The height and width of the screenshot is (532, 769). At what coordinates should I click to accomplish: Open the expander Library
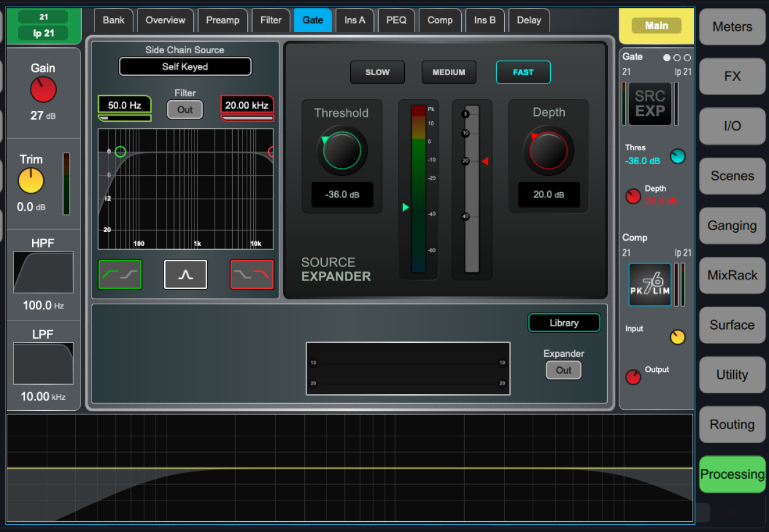(x=564, y=323)
